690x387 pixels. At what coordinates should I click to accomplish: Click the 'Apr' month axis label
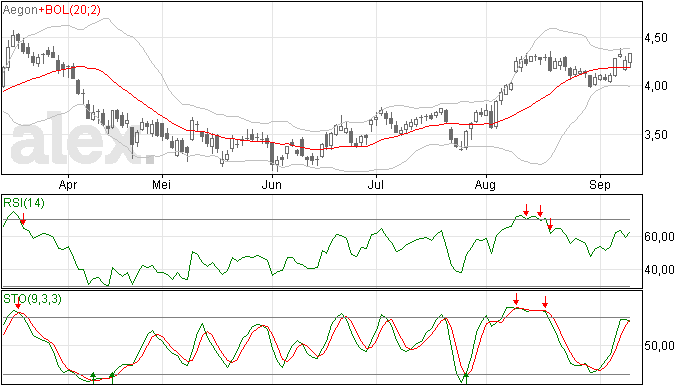[68, 185]
